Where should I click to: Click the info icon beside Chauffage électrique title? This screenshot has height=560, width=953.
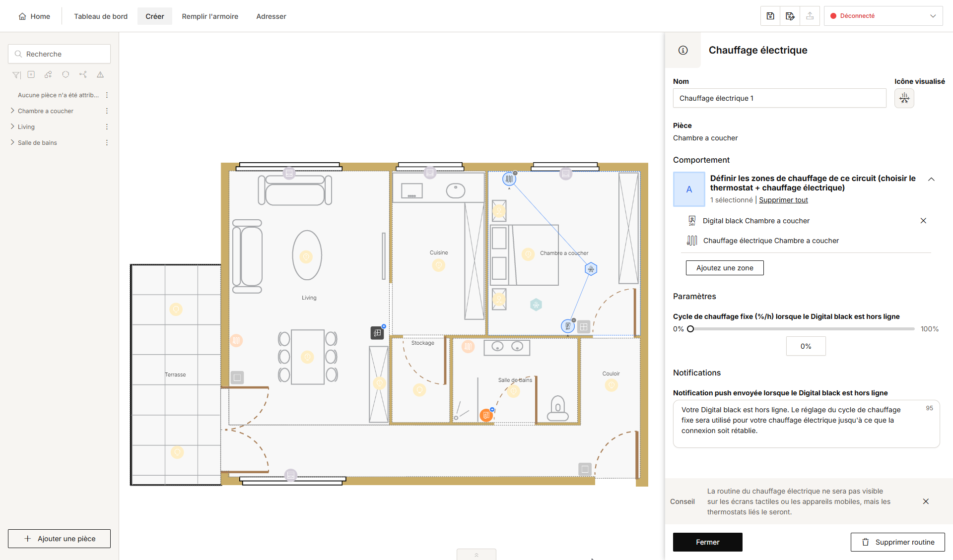[683, 50]
